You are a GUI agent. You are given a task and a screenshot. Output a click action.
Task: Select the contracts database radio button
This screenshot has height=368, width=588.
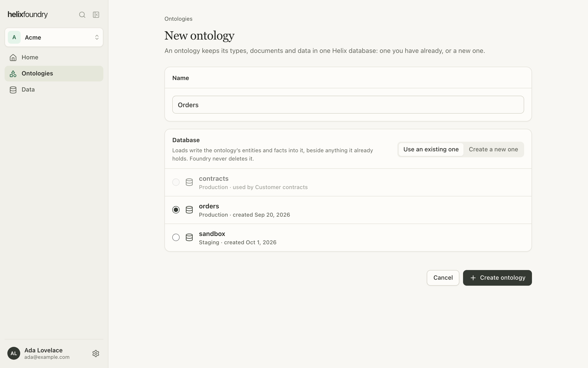coord(176,182)
